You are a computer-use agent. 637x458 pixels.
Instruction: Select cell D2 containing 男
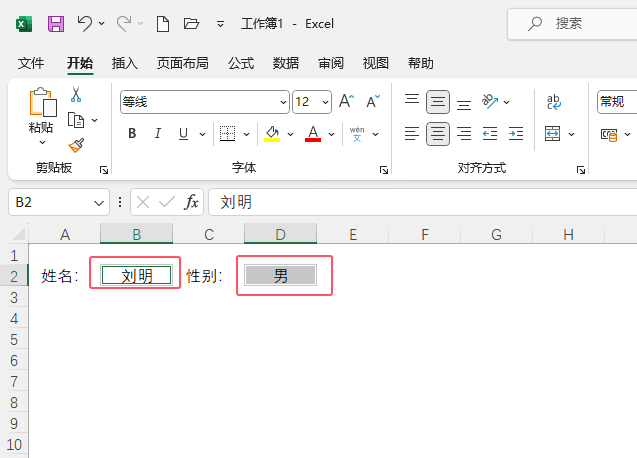[280, 276]
